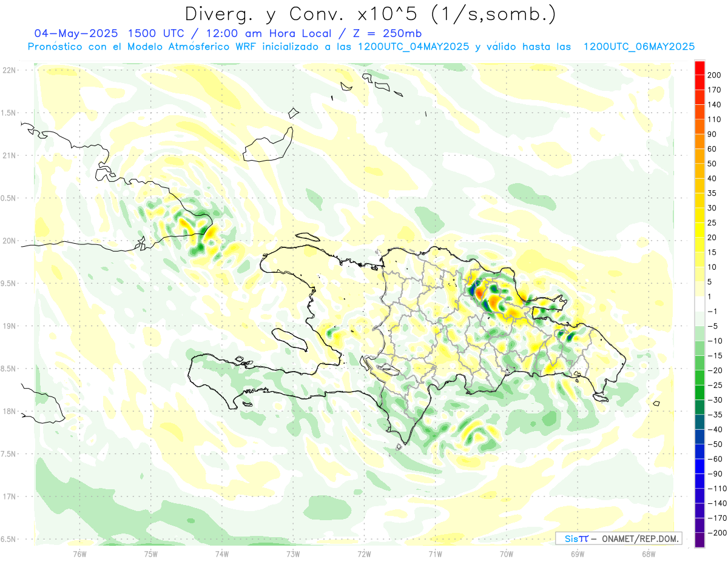Click the "20" color bar label
Image resolution: width=728 pixels, height=562 pixels.
[712, 238]
